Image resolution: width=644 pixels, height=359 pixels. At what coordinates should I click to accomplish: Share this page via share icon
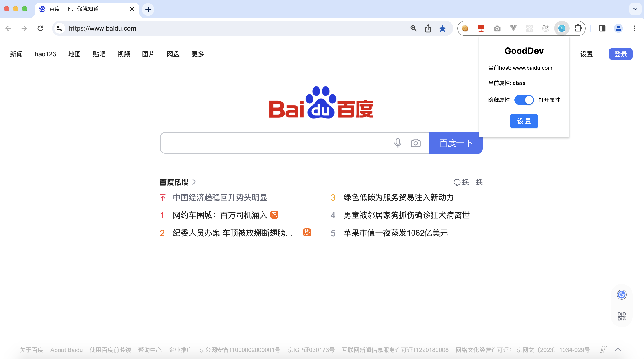[428, 28]
